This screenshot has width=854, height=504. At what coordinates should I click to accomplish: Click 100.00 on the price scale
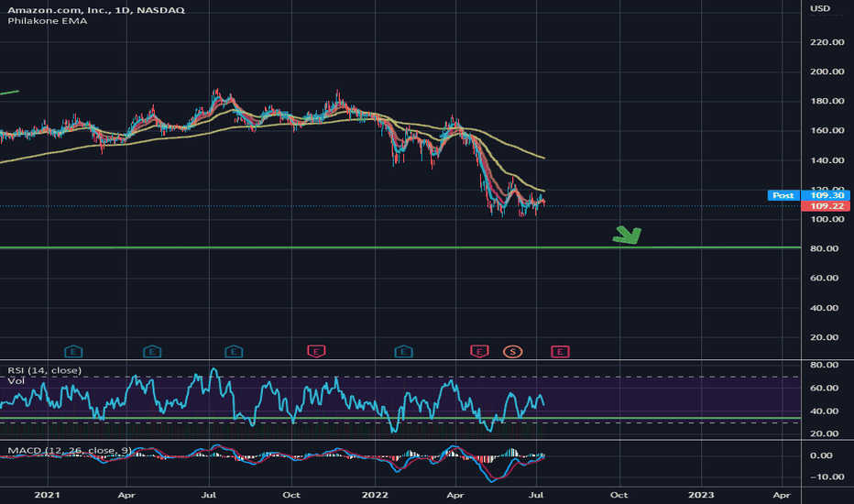click(827, 219)
